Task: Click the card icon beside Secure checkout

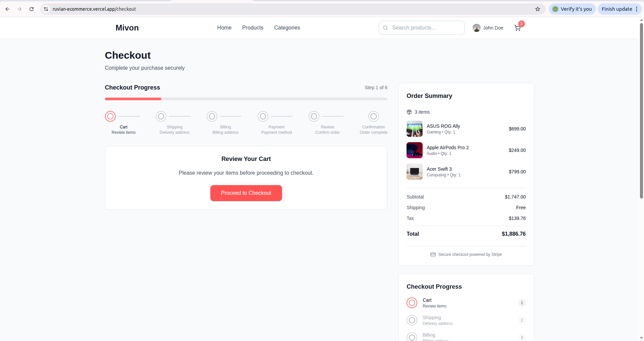Action: tap(433, 254)
